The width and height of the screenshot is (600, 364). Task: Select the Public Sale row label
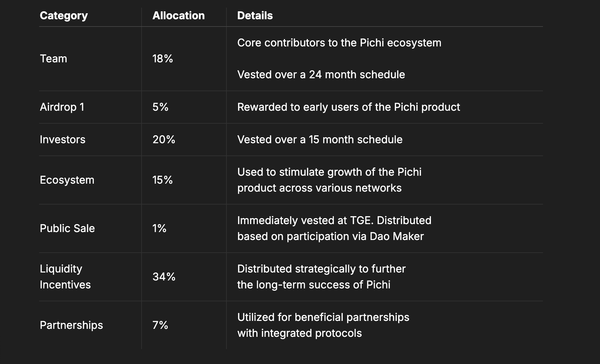(67, 228)
